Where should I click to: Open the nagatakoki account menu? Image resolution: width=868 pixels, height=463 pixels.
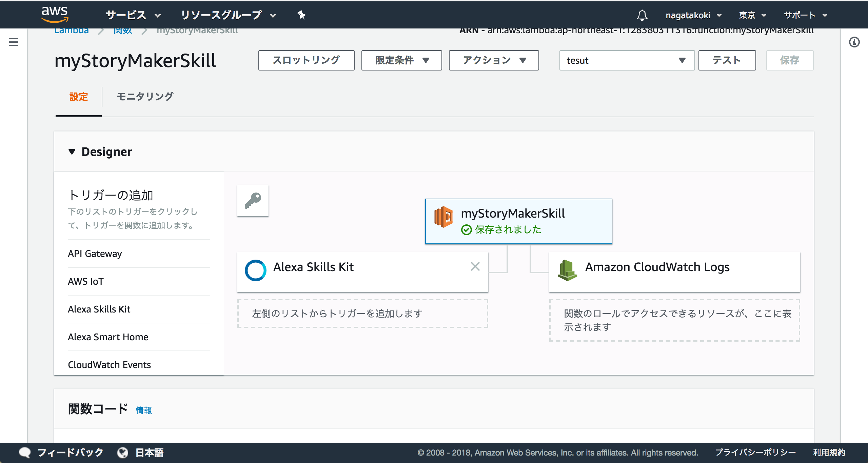point(693,15)
